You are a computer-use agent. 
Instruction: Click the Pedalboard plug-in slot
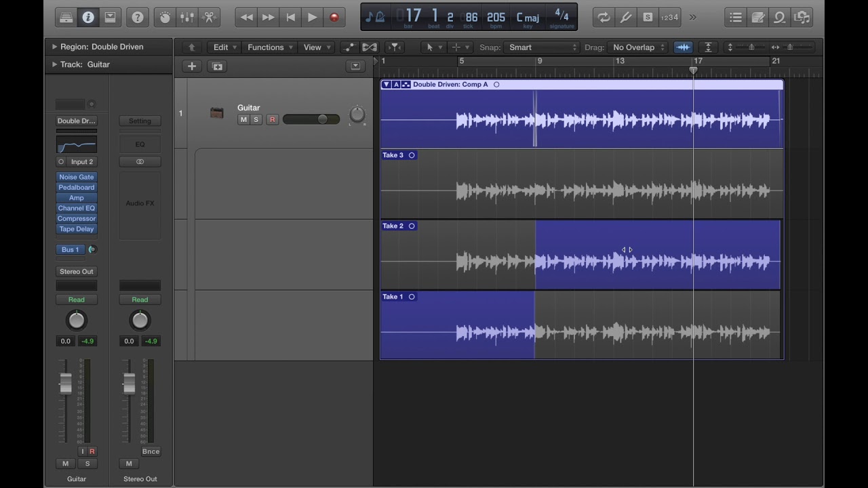click(x=77, y=187)
